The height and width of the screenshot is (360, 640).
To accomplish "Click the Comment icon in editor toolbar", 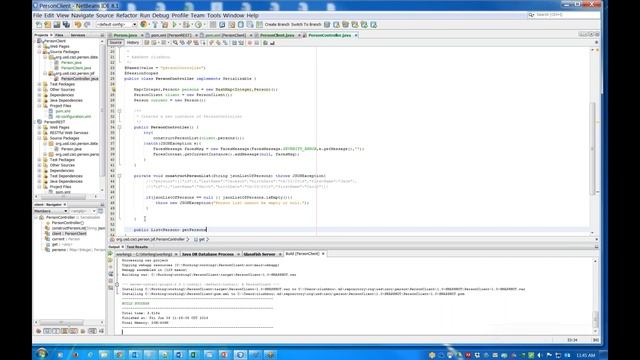I will (x=265, y=42).
